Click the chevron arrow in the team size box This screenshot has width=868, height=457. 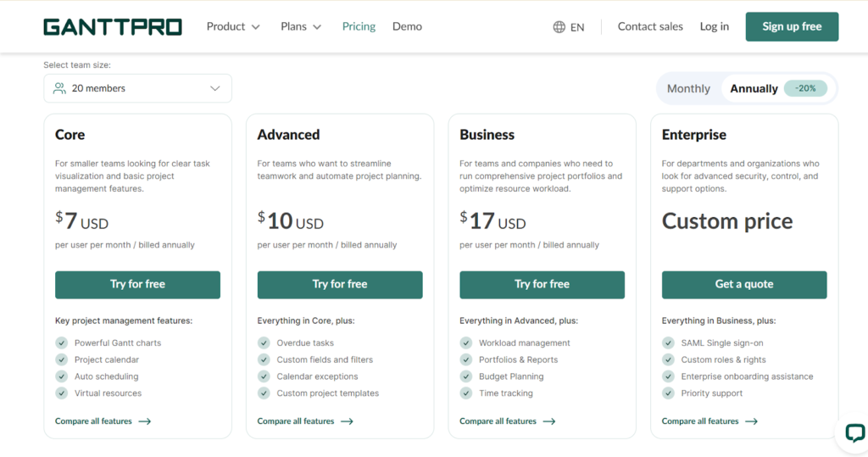[214, 88]
